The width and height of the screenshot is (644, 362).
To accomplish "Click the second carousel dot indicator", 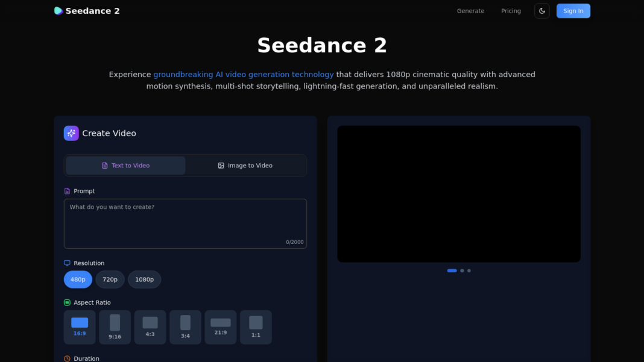I will click(x=462, y=270).
